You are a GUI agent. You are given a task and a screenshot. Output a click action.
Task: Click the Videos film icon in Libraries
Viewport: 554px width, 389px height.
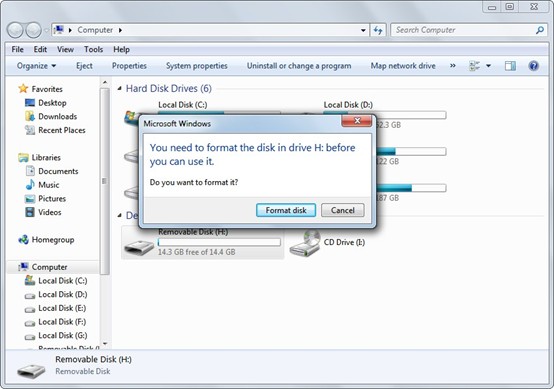pyautogui.click(x=30, y=212)
